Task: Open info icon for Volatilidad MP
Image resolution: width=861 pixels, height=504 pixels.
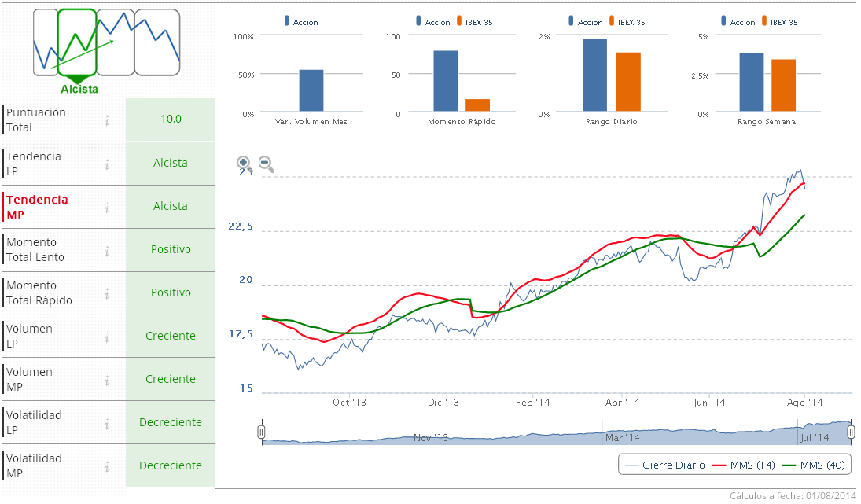Action: tap(106, 466)
